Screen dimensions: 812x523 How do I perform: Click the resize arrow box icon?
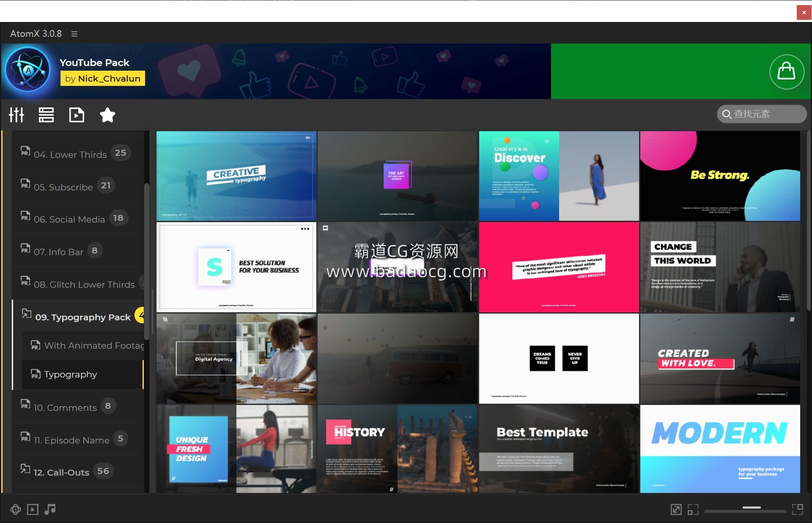point(676,509)
